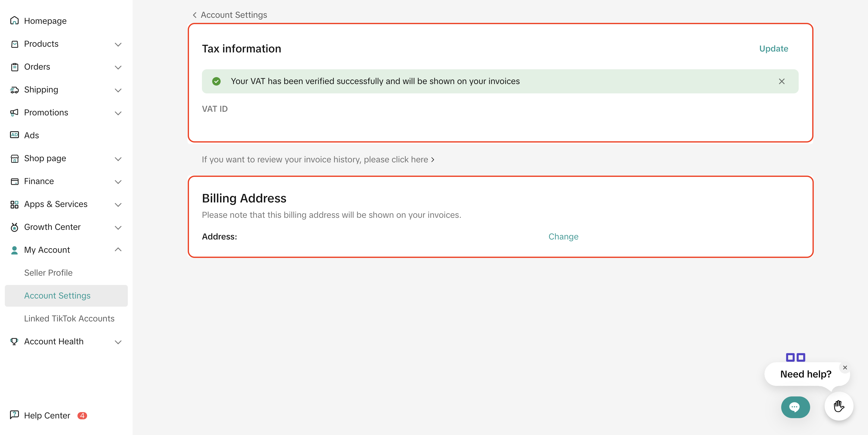868x435 pixels.
Task: Expand the Growth Center chevron
Action: 118,228
